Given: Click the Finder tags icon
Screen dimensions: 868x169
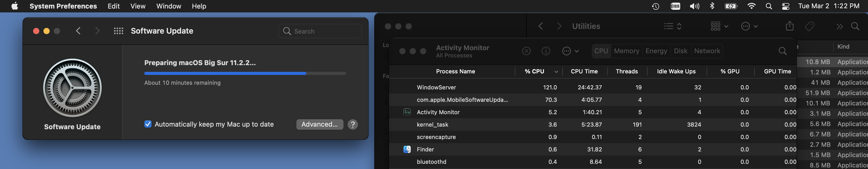Looking at the screenshot, I should coord(809,26).
